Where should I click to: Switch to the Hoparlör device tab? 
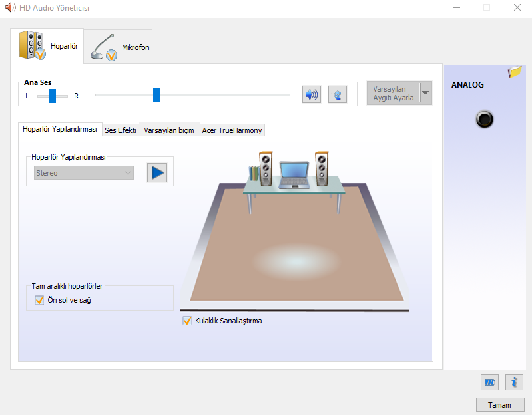[x=47, y=45]
